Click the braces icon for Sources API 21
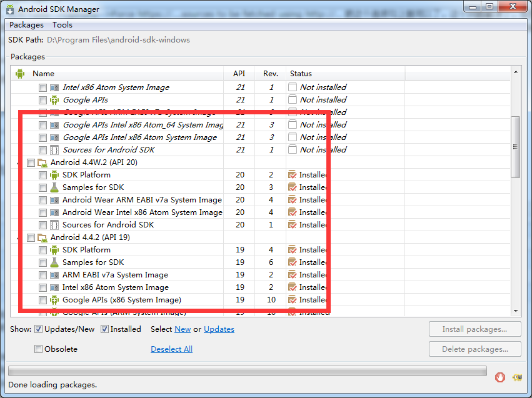The height and width of the screenshot is (398, 532). point(54,150)
